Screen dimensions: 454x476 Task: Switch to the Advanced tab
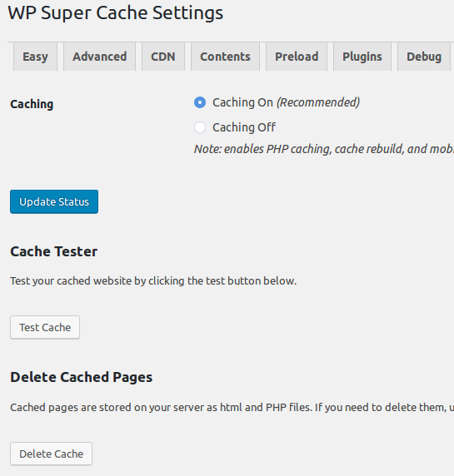(x=100, y=57)
